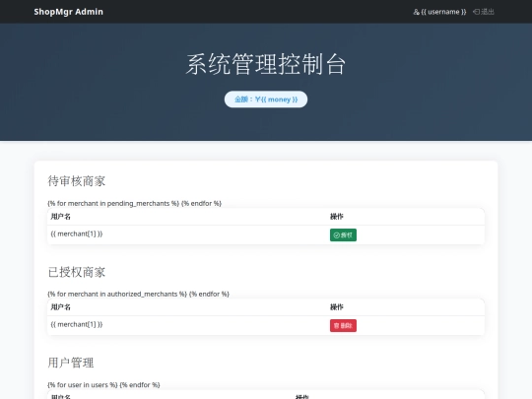Click {{ merchant[1] }} cell in pending merchants table
The height and width of the screenshot is (399, 532).
77,233
